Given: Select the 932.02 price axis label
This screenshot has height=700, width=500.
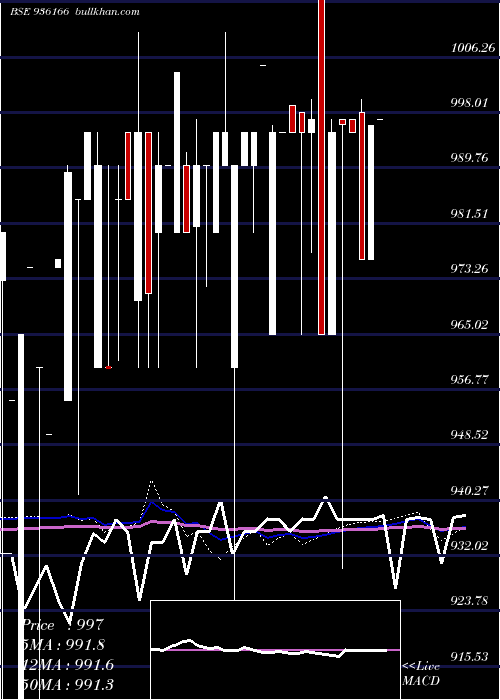Looking at the screenshot, I should pos(469,546).
